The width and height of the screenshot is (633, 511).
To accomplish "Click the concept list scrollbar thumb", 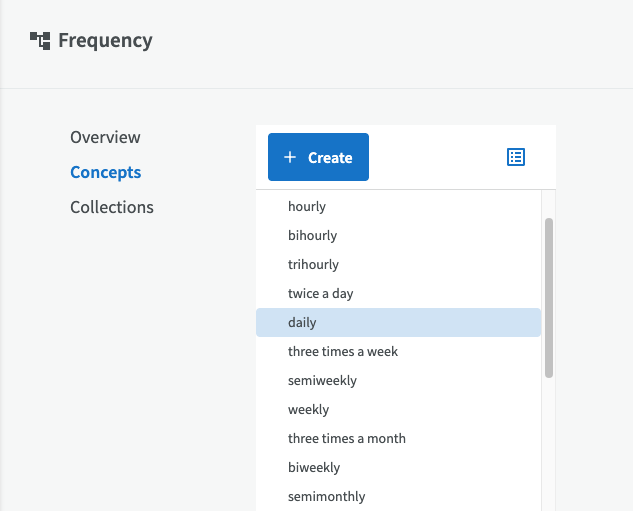I will tap(549, 298).
